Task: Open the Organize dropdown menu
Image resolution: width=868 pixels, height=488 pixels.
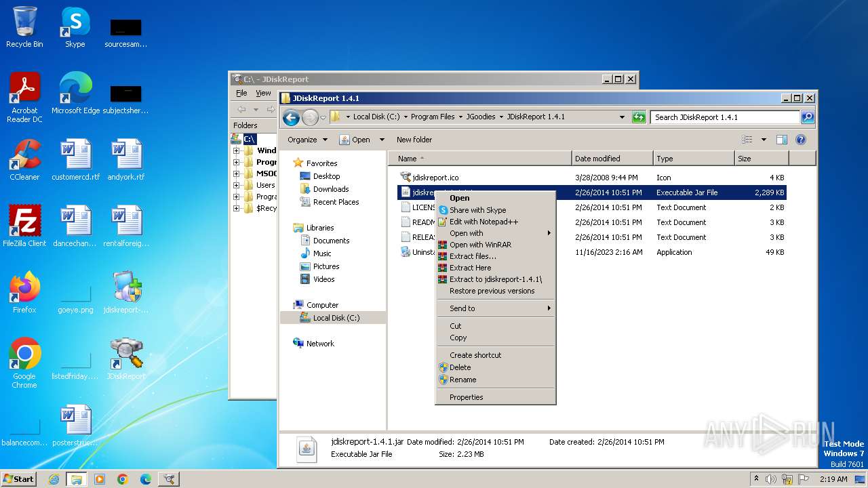Action: pyautogui.click(x=307, y=140)
